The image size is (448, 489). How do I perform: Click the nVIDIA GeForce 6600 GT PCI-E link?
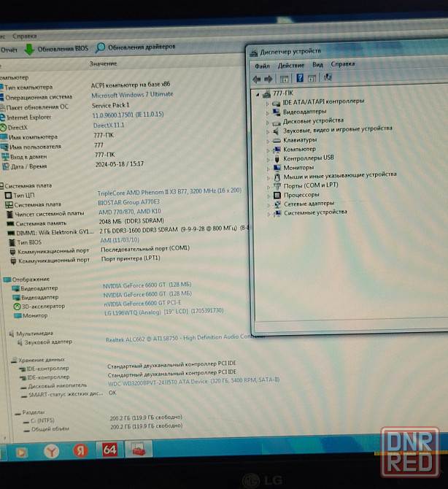coord(142,304)
